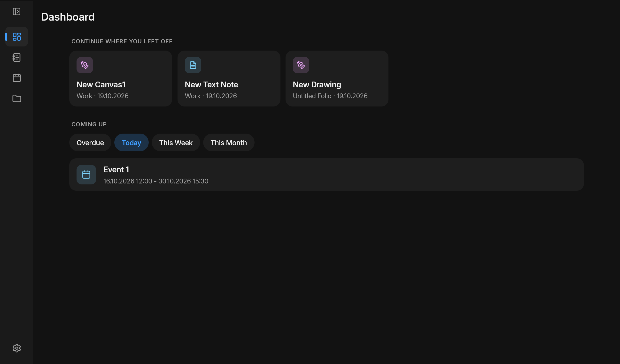Image resolution: width=620 pixels, height=364 pixels.
Task: Click 'Untitled Folio · 19.10.2026' text
Action: [x=330, y=96]
